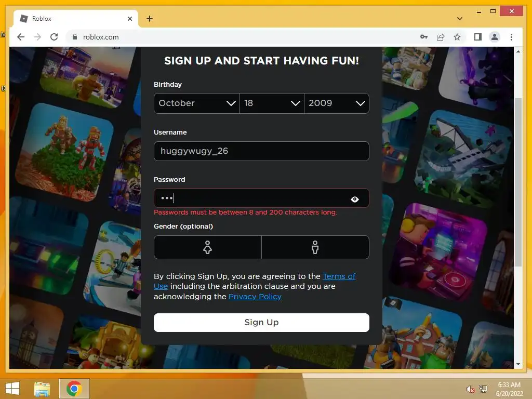Click the airplane crash game thumbnail
Viewport: 532px width, 399px height.
tap(463, 158)
